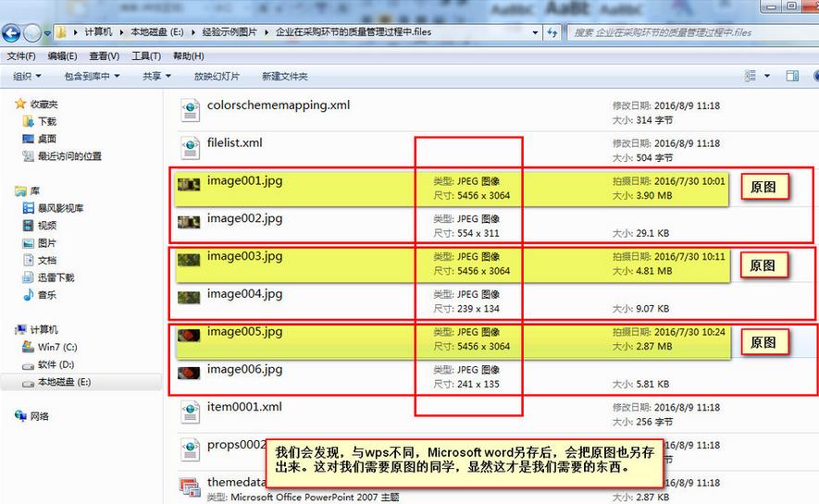Select 本地磁盘 (E:) in the address path
Screen dimensions: 819x504
point(156,32)
